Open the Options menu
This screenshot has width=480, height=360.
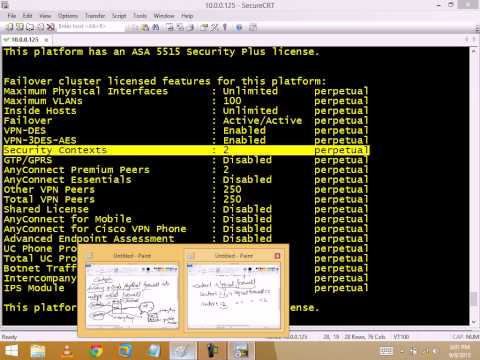(x=68, y=16)
